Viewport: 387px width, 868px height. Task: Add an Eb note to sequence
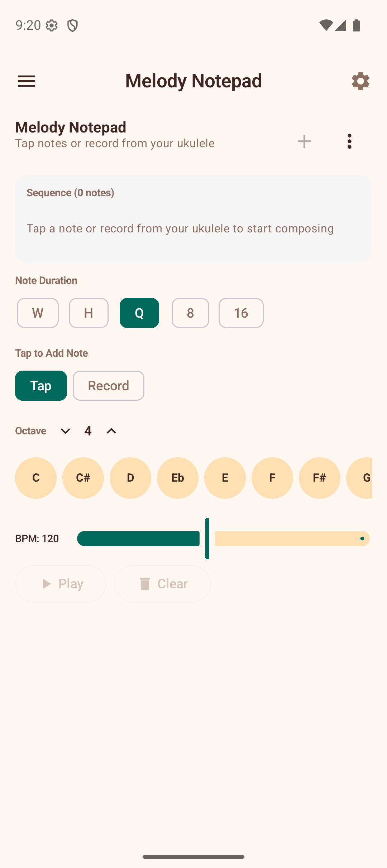(178, 478)
